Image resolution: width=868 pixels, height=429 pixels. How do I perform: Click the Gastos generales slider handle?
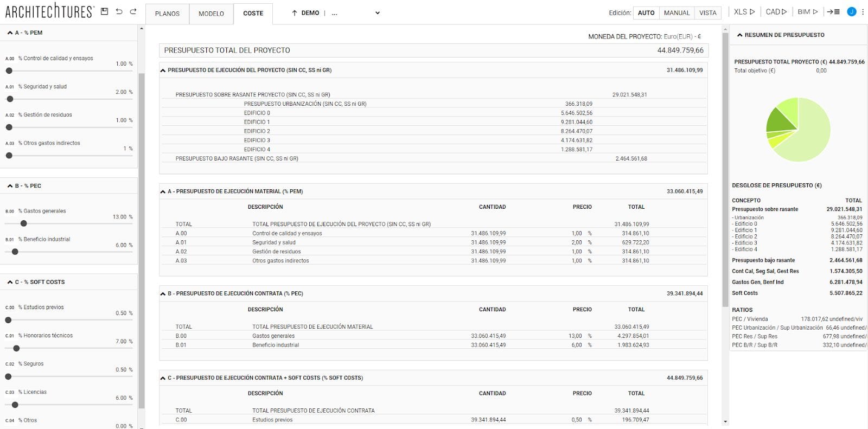click(x=23, y=223)
